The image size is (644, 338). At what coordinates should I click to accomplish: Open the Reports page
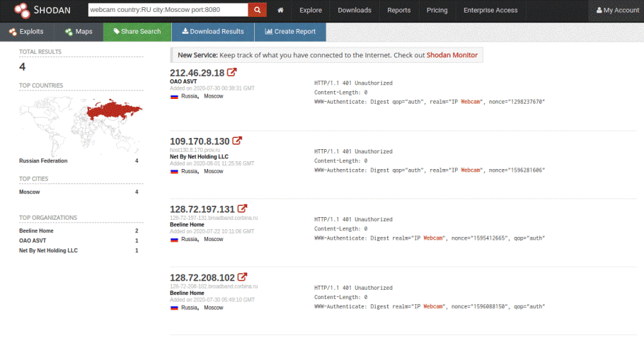pyautogui.click(x=399, y=11)
